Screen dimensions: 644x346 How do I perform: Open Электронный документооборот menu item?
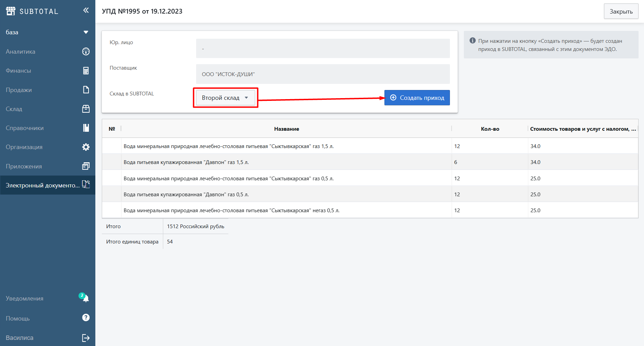pos(43,185)
